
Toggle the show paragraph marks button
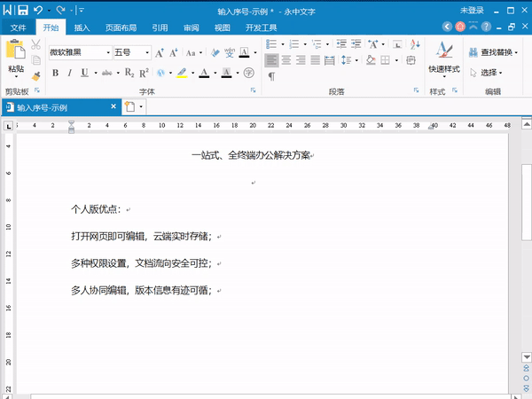point(271,76)
